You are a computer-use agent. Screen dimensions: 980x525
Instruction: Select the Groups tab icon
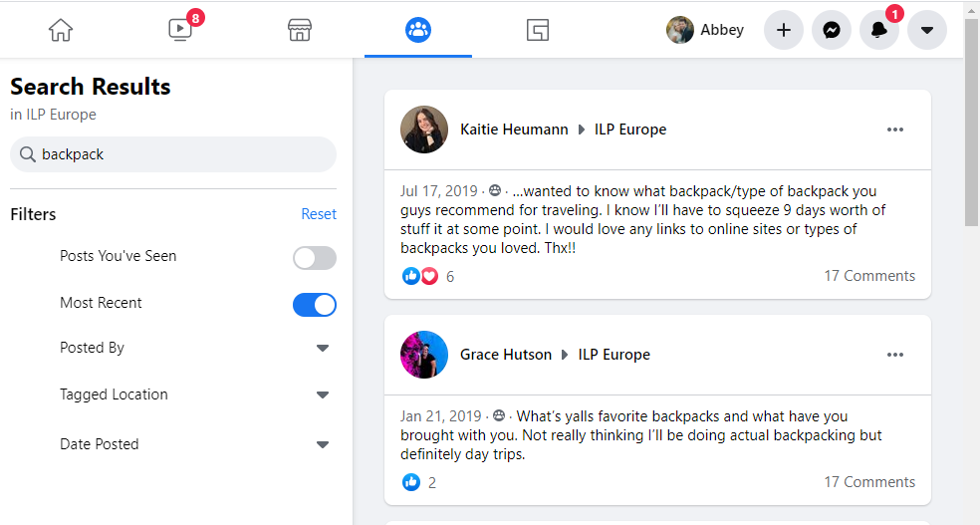click(418, 30)
